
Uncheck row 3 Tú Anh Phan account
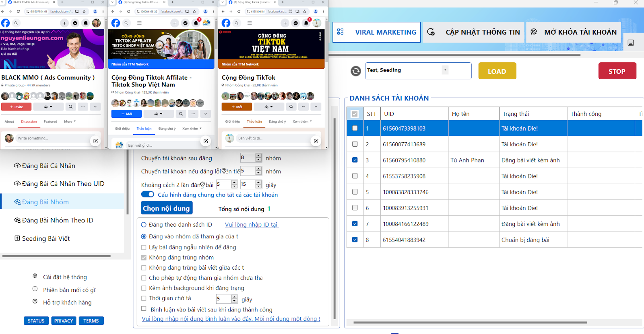point(355,160)
